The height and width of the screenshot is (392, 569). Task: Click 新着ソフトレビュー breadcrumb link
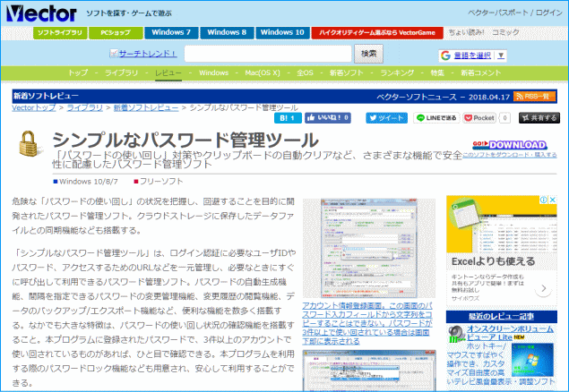[146, 107]
